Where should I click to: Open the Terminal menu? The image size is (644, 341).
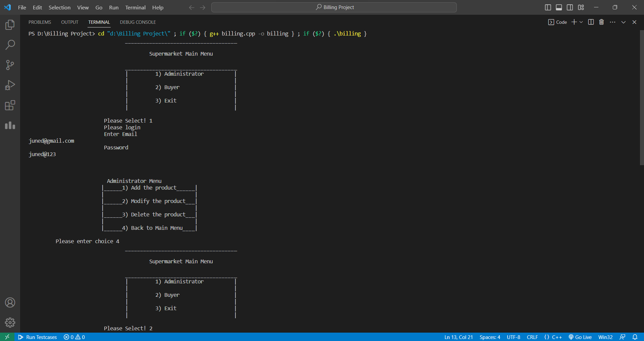(x=135, y=7)
